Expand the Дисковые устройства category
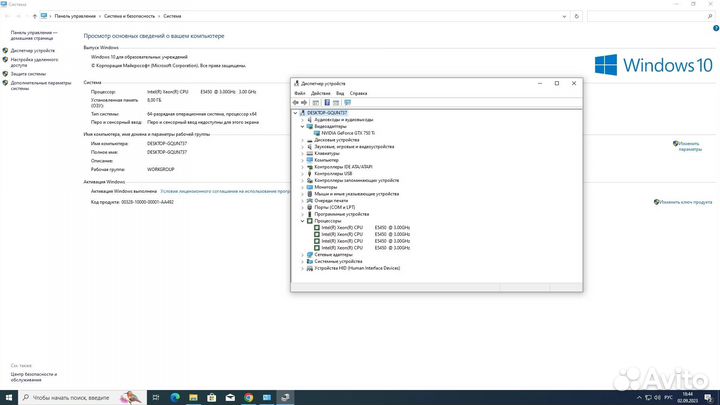Screen dimensions: 720x405 (x=303, y=140)
